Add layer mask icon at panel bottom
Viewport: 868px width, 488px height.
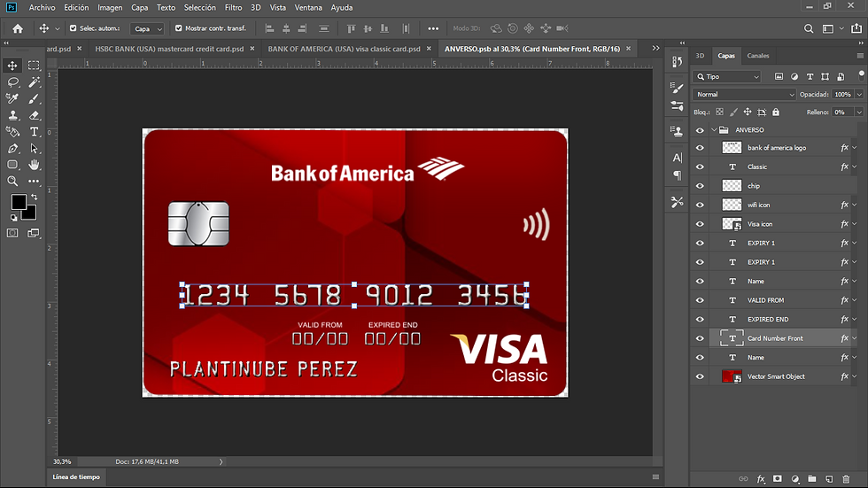click(x=778, y=478)
